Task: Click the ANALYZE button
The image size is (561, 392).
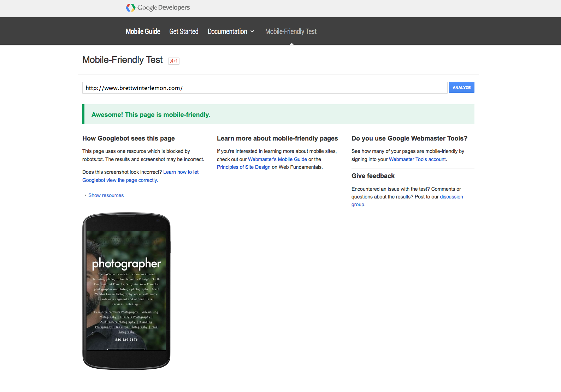Action: 461,88
